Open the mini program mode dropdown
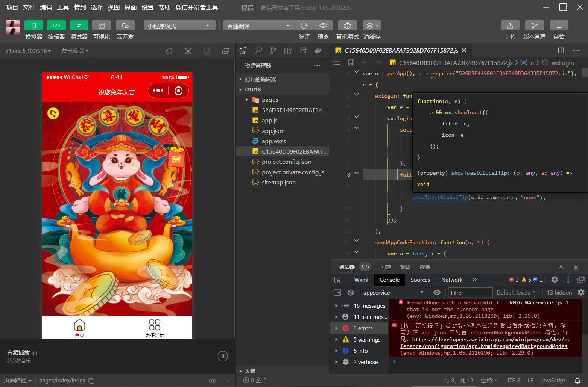Screen dimensions: 588x387 coord(179,26)
